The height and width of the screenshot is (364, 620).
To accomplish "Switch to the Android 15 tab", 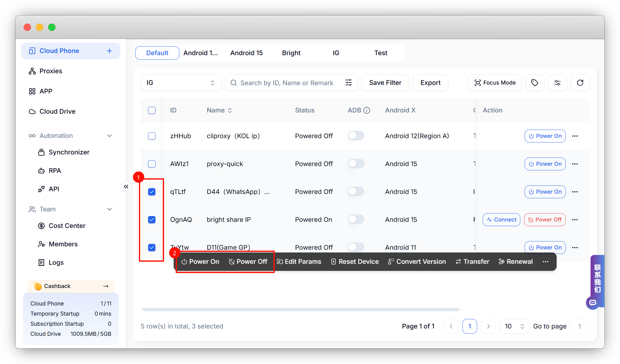I will click(247, 53).
